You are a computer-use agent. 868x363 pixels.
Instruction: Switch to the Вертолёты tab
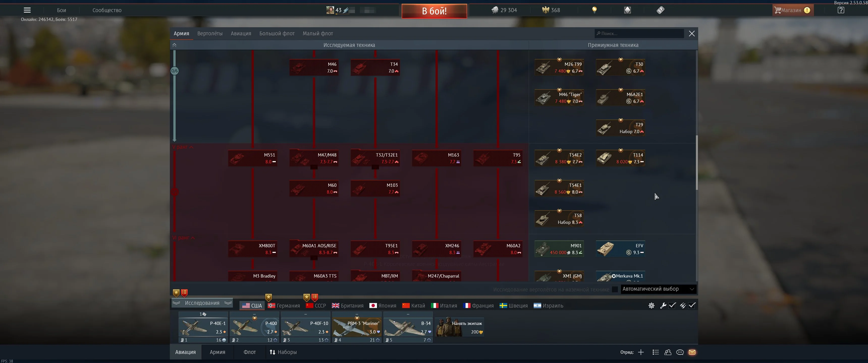coord(210,33)
